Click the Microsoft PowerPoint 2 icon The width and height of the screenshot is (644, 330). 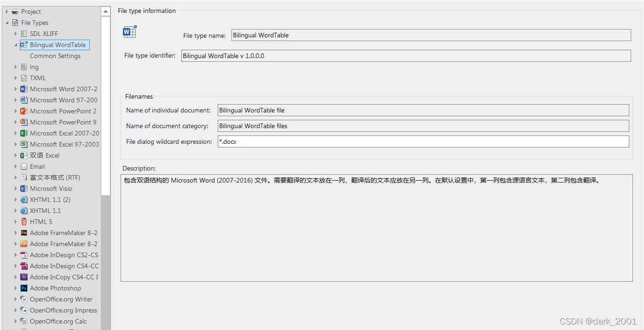click(24, 111)
